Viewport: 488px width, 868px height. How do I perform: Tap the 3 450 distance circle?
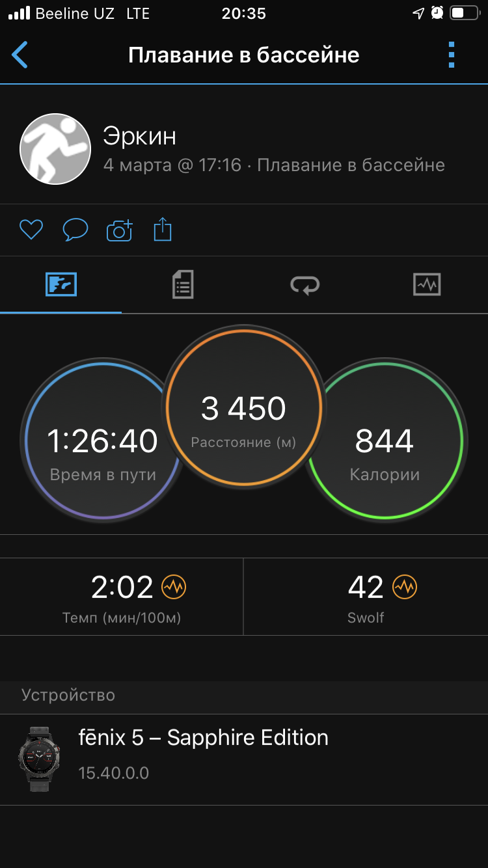coord(243,407)
